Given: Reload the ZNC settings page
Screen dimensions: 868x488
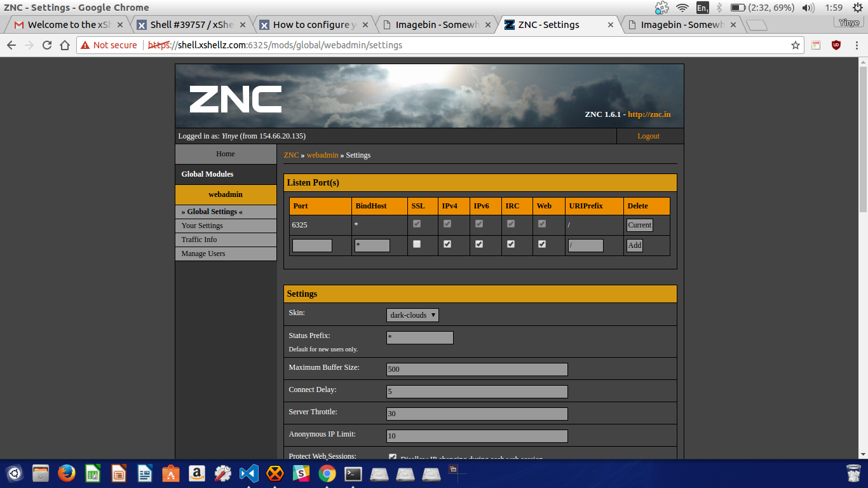Looking at the screenshot, I should pyautogui.click(x=47, y=45).
